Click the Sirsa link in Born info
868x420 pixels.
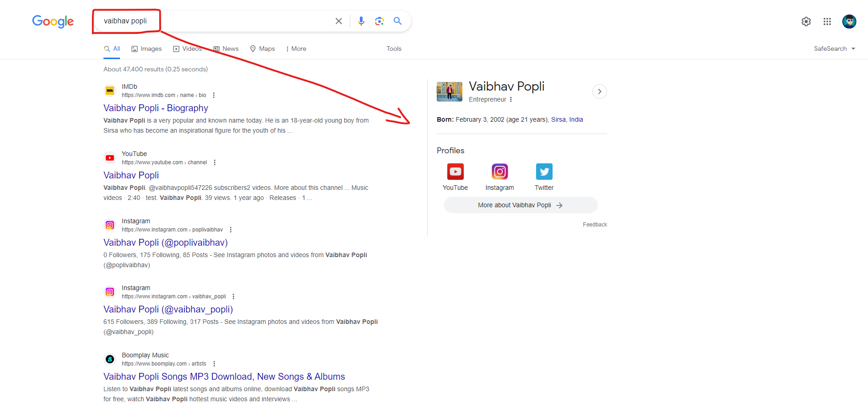tap(558, 119)
